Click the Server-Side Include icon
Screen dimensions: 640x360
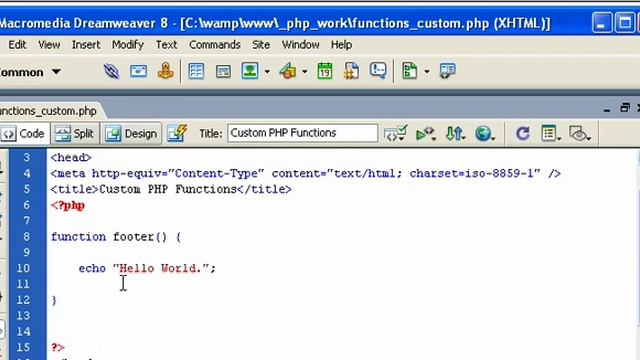351,71
